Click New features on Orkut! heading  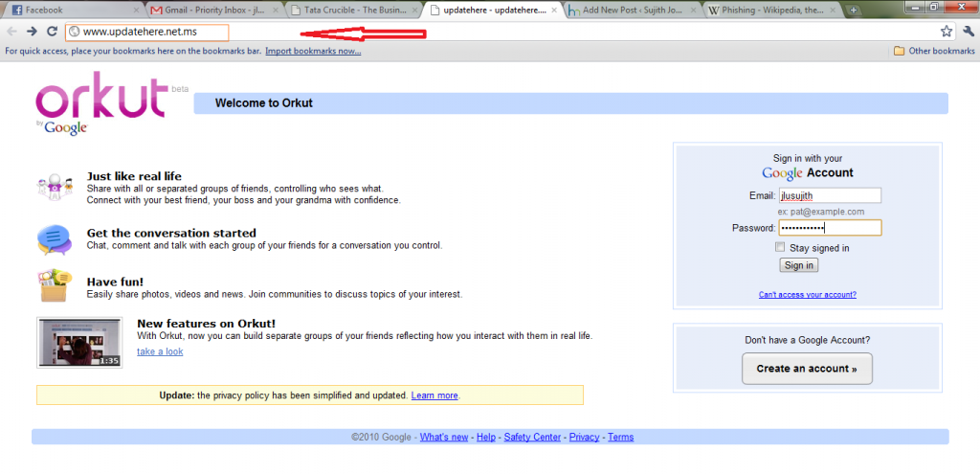coord(207,324)
